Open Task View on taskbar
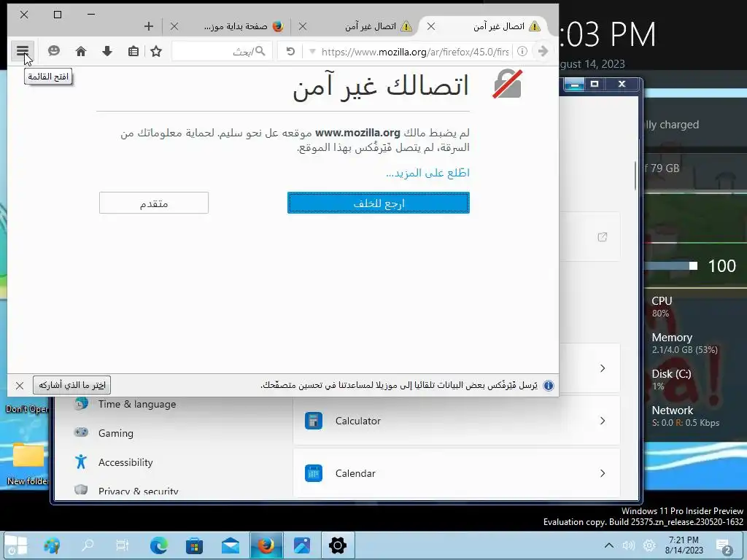747x560 pixels. pos(123,545)
